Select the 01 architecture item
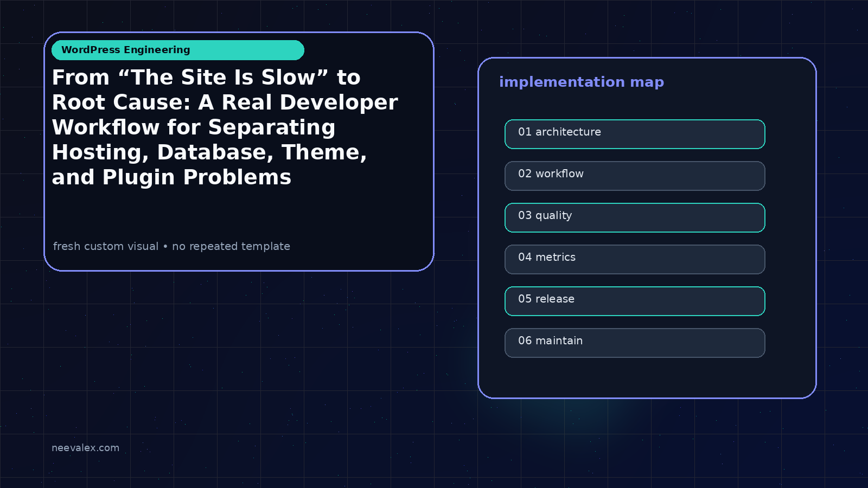The image size is (868, 488). click(x=635, y=134)
